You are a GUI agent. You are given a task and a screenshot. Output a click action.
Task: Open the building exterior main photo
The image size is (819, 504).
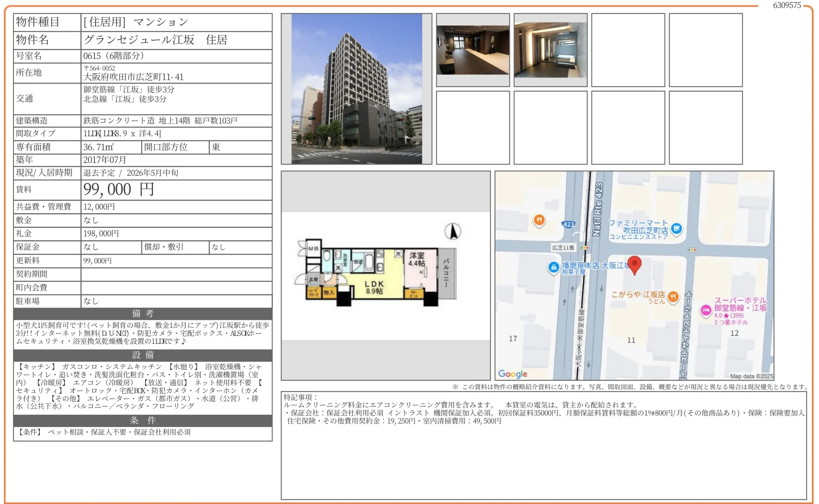point(357,89)
